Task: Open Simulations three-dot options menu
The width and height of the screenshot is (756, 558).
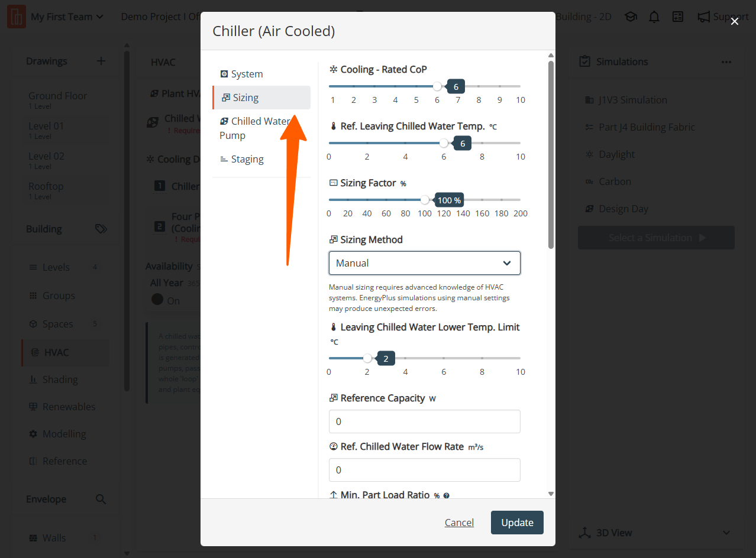Action: tap(726, 62)
